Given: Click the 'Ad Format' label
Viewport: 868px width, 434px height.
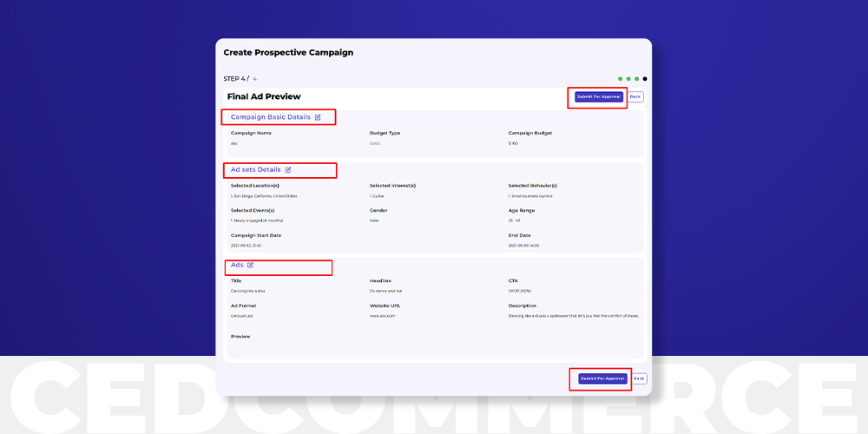Looking at the screenshot, I should [x=244, y=306].
